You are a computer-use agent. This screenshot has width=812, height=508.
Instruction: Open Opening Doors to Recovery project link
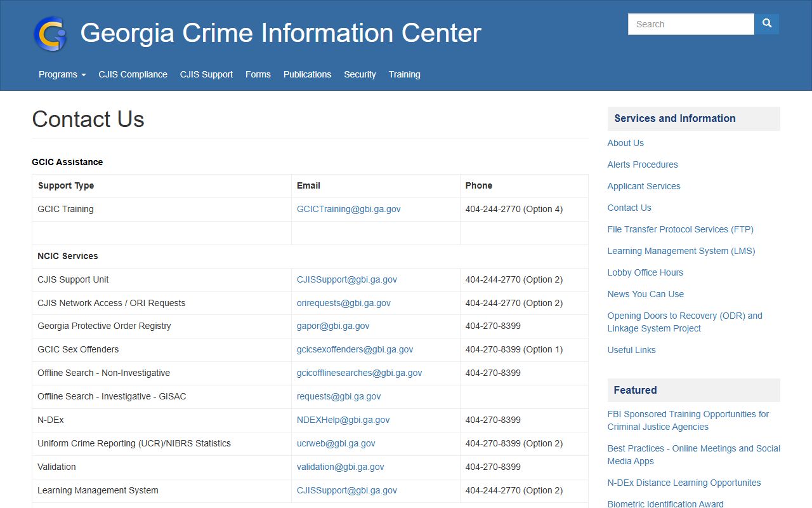pos(685,322)
